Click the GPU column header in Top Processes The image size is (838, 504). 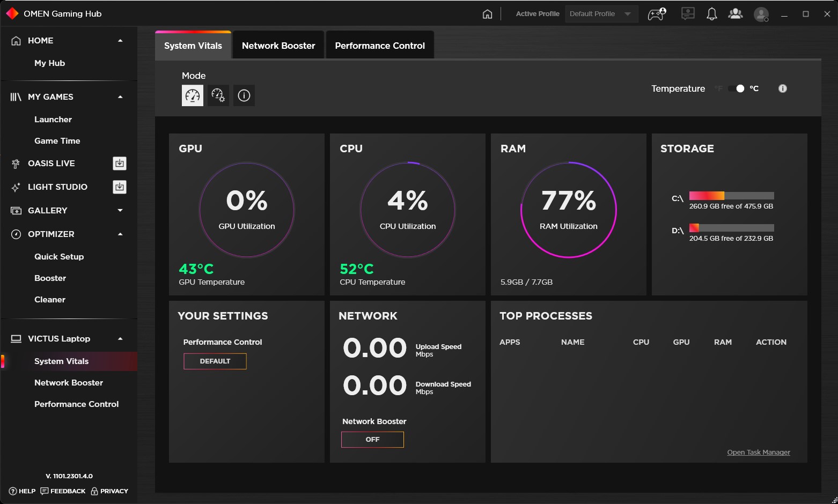(681, 342)
